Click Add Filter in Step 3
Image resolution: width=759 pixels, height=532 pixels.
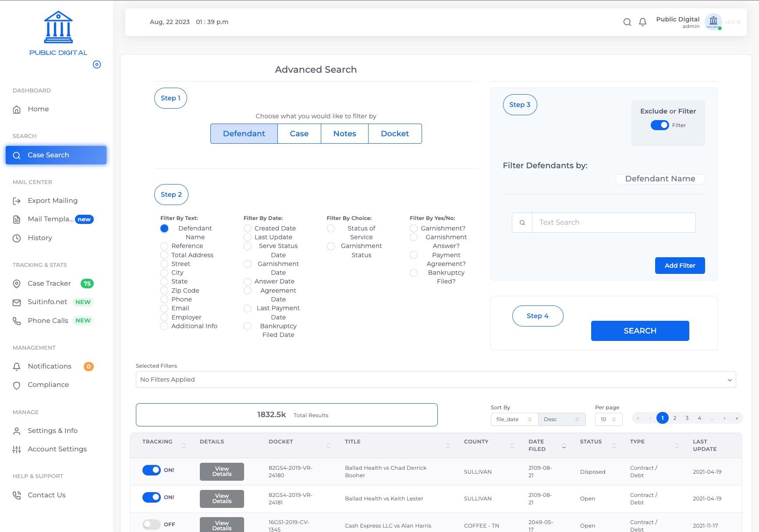(680, 266)
